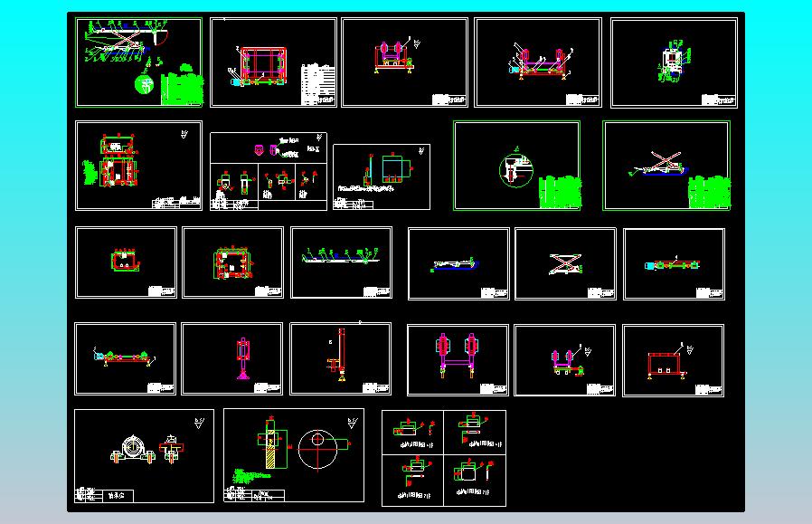Select the single magenta roller on stand sheet
Viewport: 812px width, 524px height.
point(232,358)
